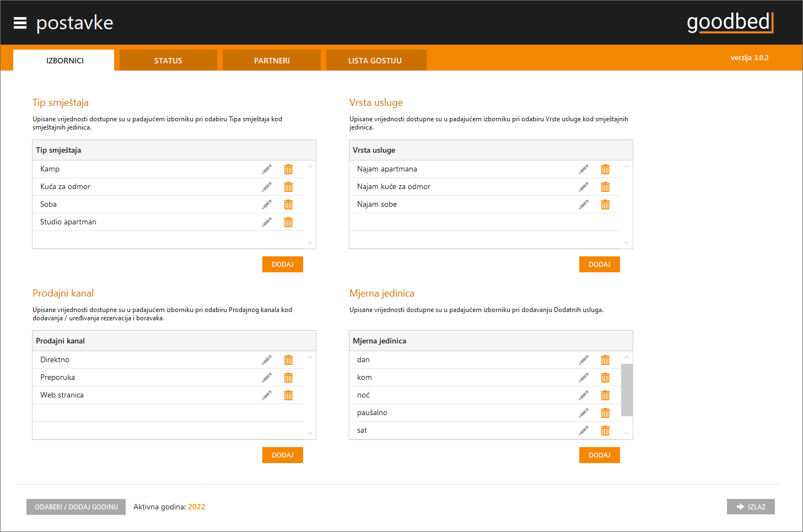Edit Studio apartman entry
Screen dimensions: 803x532
click(267, 222)
